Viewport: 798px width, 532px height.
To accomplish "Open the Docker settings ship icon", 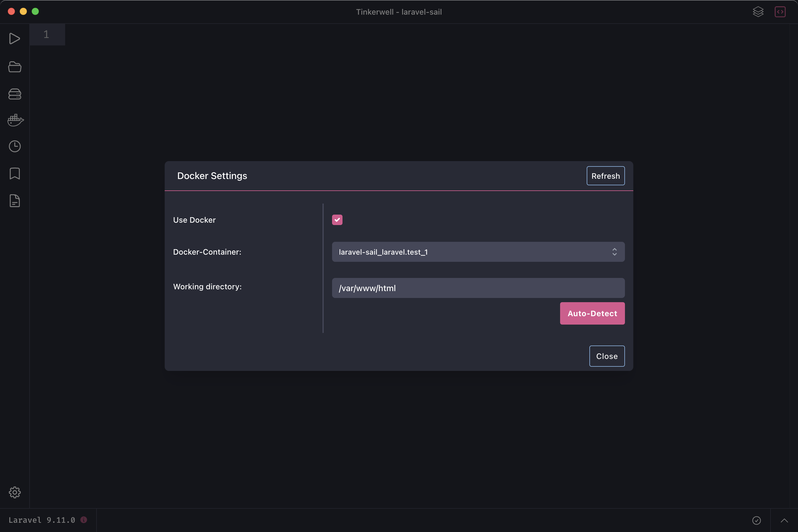I will [15, 120].
